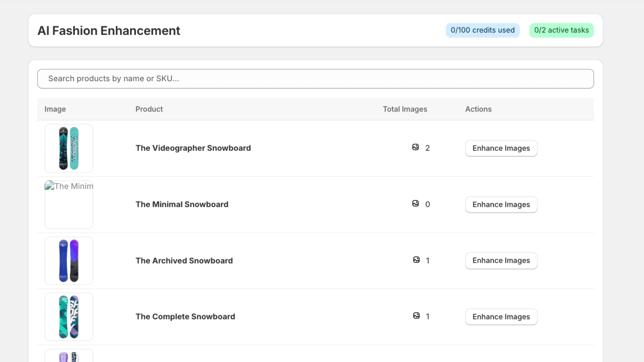Select The Videographer Snowboard product name
Screen dimensions: 644x362
tap(193, 148)
